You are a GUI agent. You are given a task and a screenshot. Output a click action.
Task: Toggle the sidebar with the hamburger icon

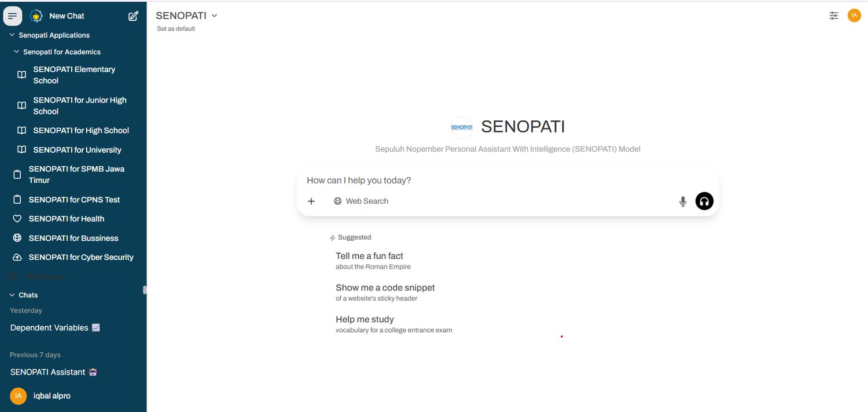(x=13, y=16)
